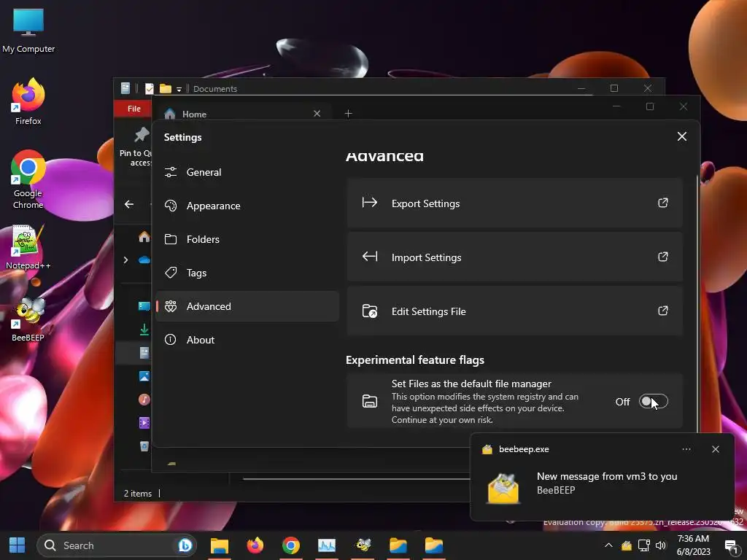Open the File menu in Documents window
Screen dimensions: 747x560
134,109
